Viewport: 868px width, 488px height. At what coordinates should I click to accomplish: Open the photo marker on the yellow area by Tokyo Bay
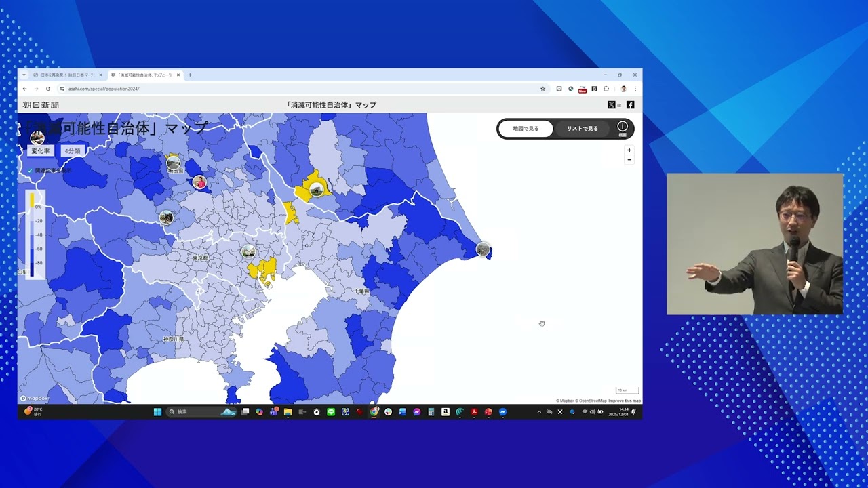pos(249,251)
